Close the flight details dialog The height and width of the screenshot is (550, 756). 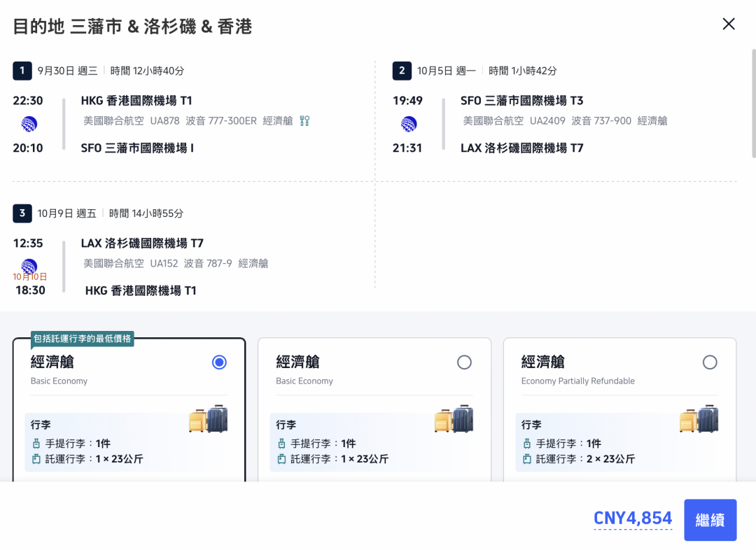[x=729, y=24]
